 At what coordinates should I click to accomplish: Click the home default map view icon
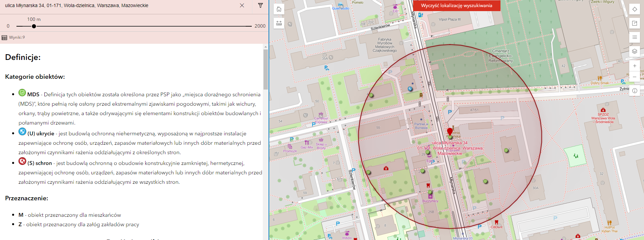[279, 9]
